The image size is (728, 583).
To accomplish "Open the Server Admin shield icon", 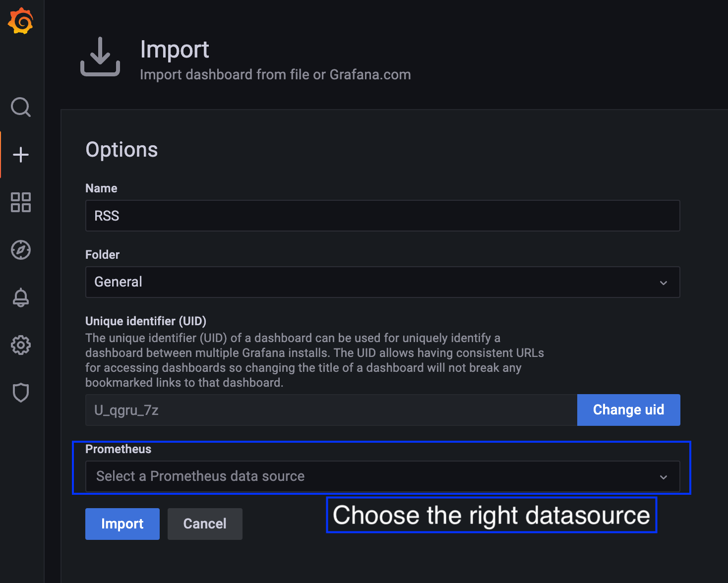I will coord(21,393).
